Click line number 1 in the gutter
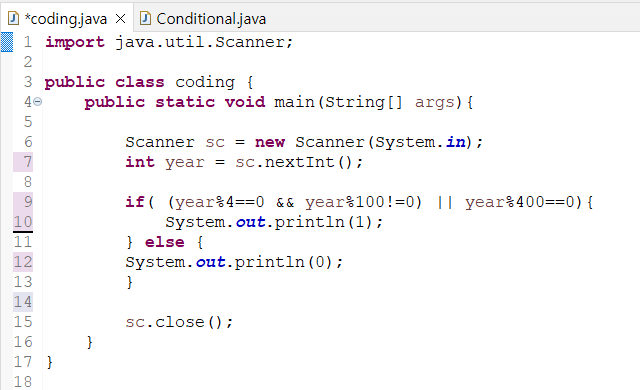The height and width of the screenshot is (390, 640). (27, 42)
